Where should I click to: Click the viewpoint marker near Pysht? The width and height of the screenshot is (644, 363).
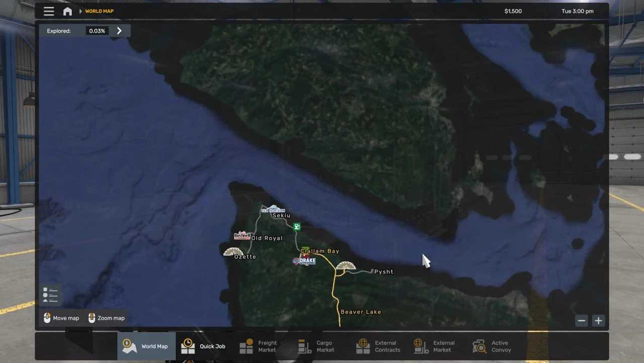pos(345,266)
